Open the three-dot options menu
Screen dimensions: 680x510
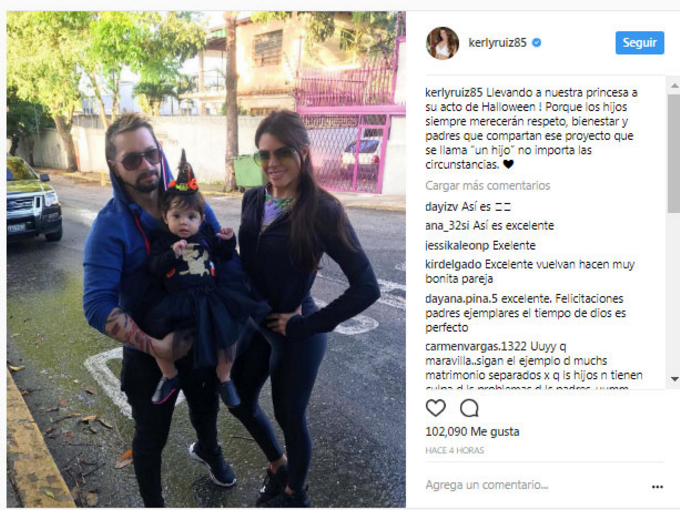(x=657, y=487)
